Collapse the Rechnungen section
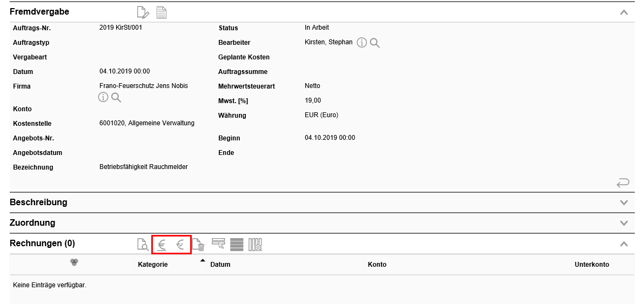The height and width of the screenshot is (304, 644). 624,244
